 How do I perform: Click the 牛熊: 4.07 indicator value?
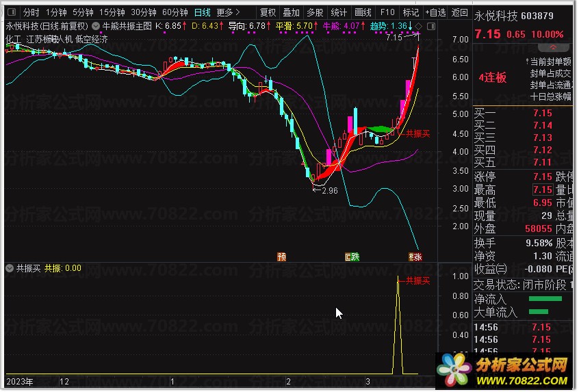[x=344, y=26]
